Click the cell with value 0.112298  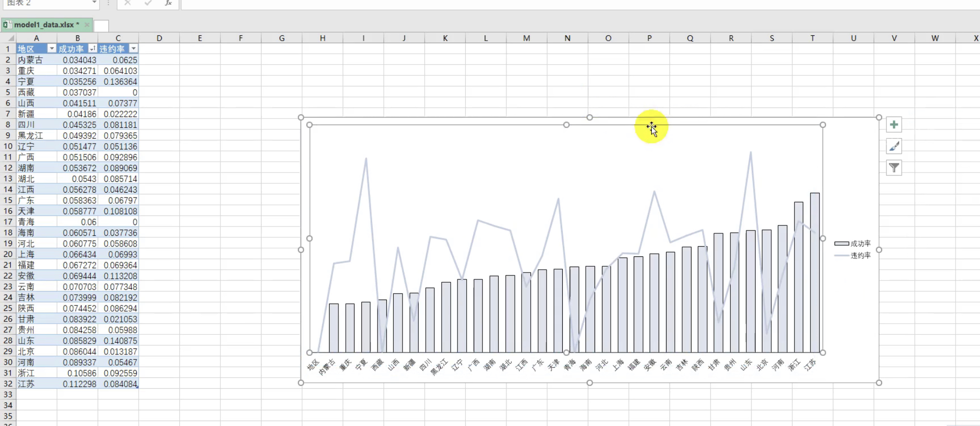(x=77, y=383)
